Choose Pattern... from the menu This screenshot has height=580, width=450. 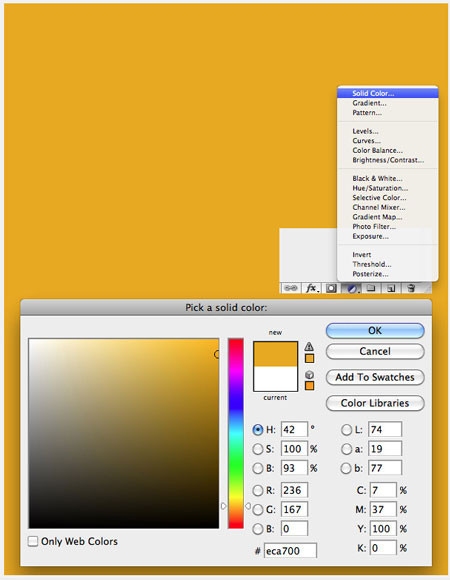tap(388, 112)
